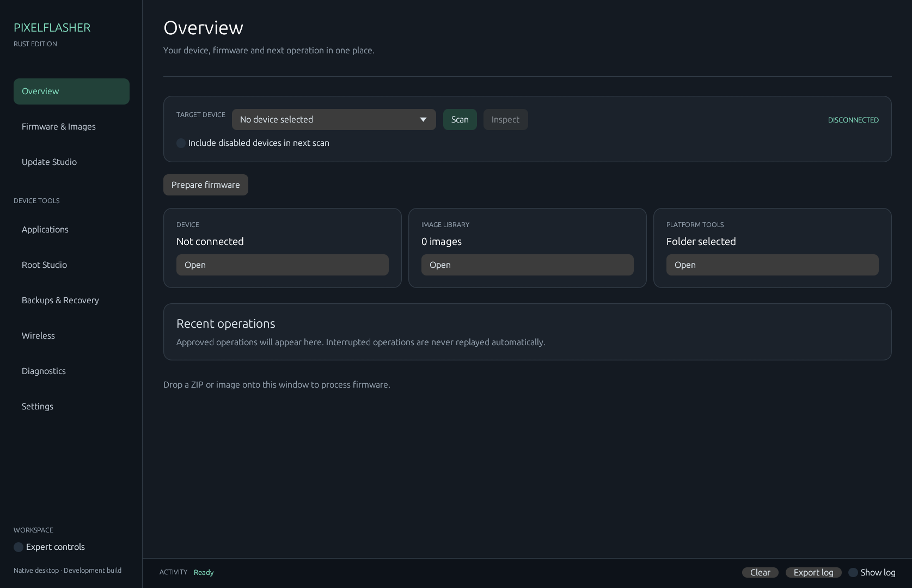This screenshot has height=588, width=912.
Task: Open Update Studio
Action: [71, 162]
